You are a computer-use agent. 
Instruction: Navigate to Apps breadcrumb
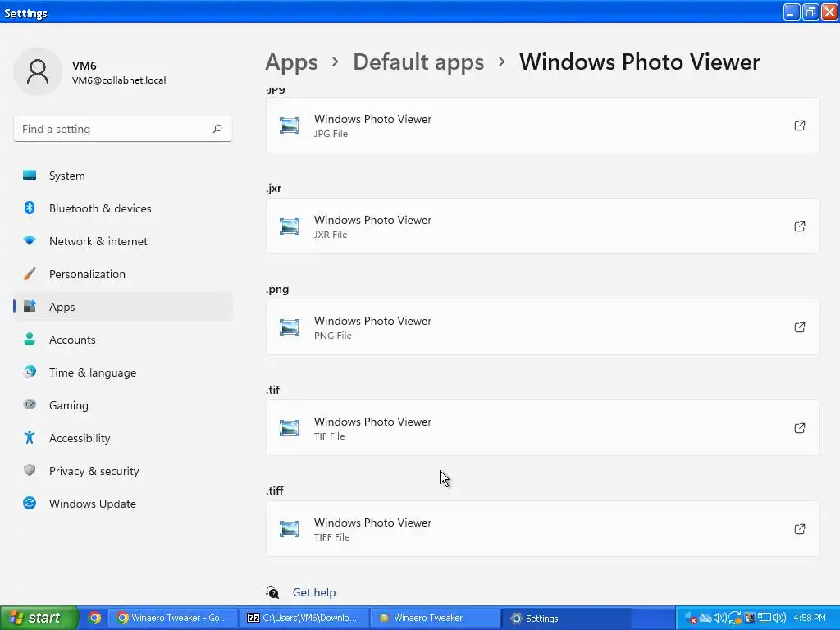click(291, 62)
